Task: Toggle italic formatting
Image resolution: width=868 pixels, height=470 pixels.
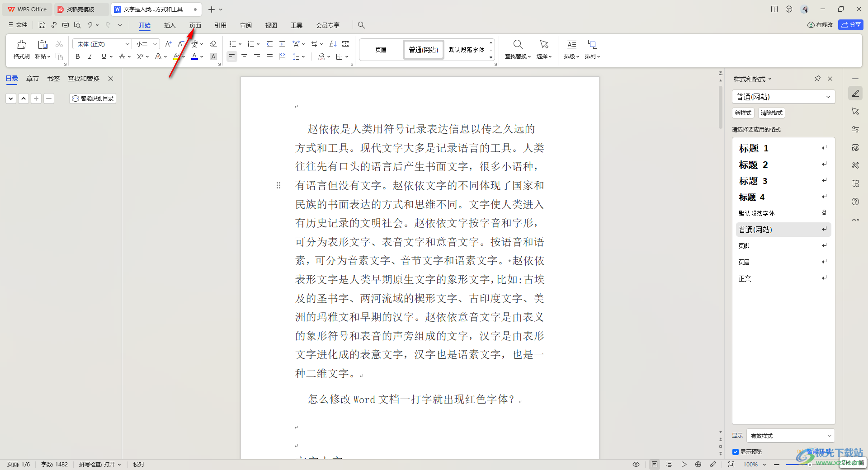Action: [90, 56]
